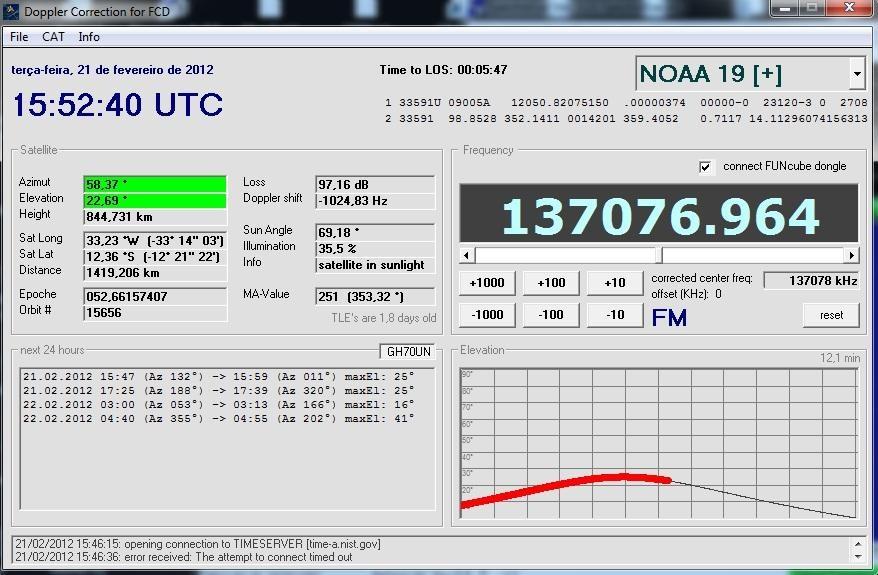878x575 pixels.
Task: Click the FM mode label
Action: (669, 318)
